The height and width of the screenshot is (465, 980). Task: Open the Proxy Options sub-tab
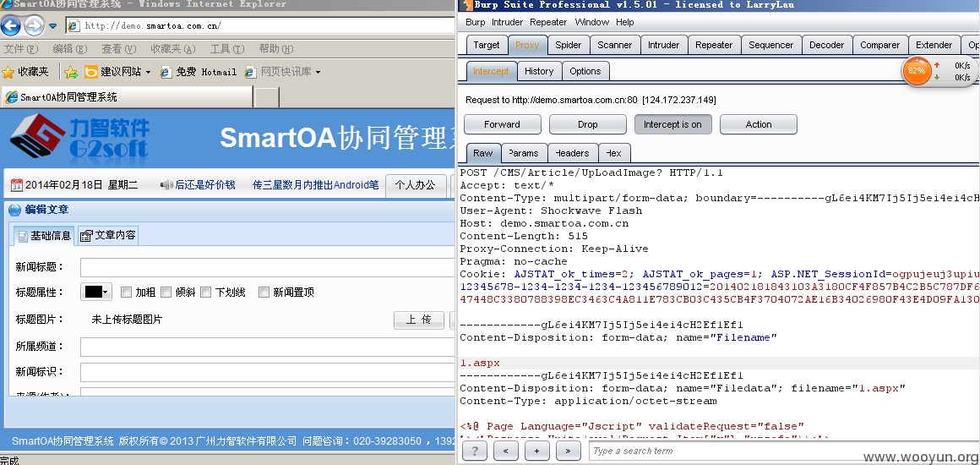(x=585, y=71)
